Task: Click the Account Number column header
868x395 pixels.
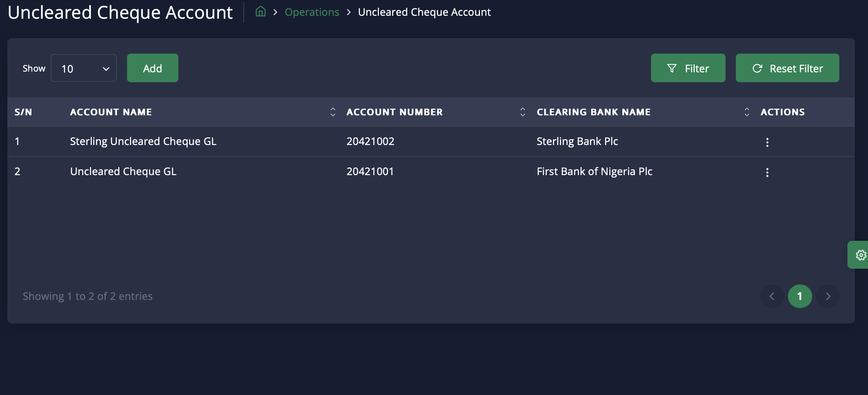Action: pyautogui.click(x=394, y=112)
